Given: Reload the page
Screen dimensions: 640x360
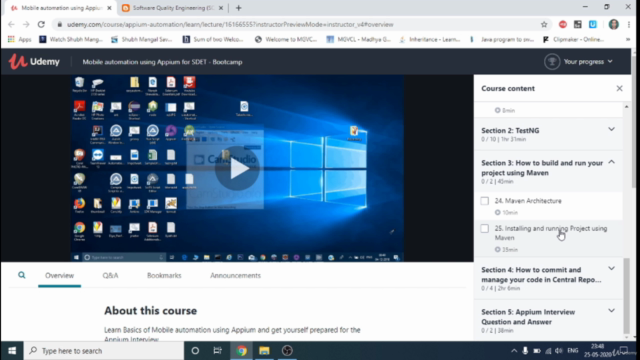Looking at the screenshot, I should point(41,24).
